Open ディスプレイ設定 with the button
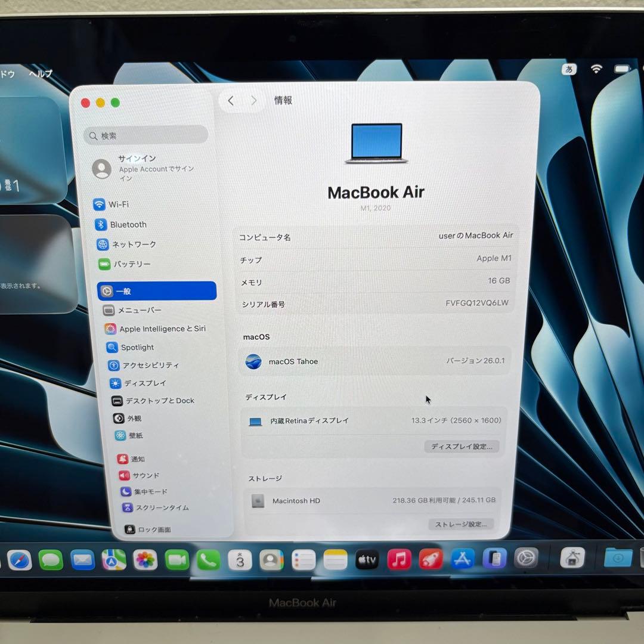The image size is (644, 644). coord(462,446)
